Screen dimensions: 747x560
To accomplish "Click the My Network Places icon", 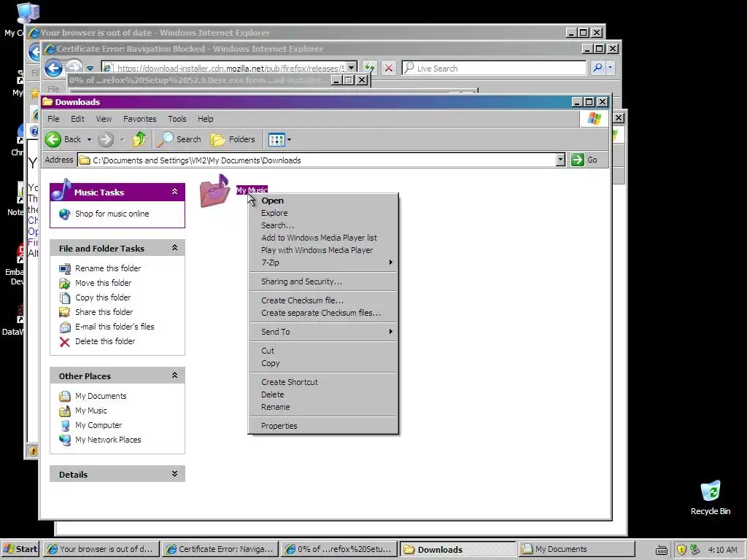I will point(65,440).
